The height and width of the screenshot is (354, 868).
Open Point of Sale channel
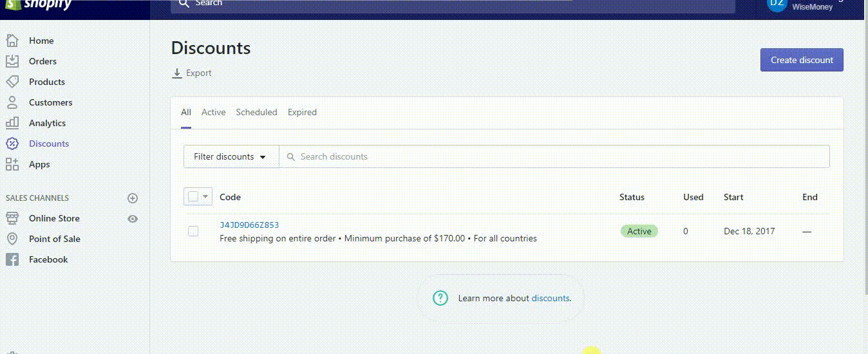pos(55,239)
